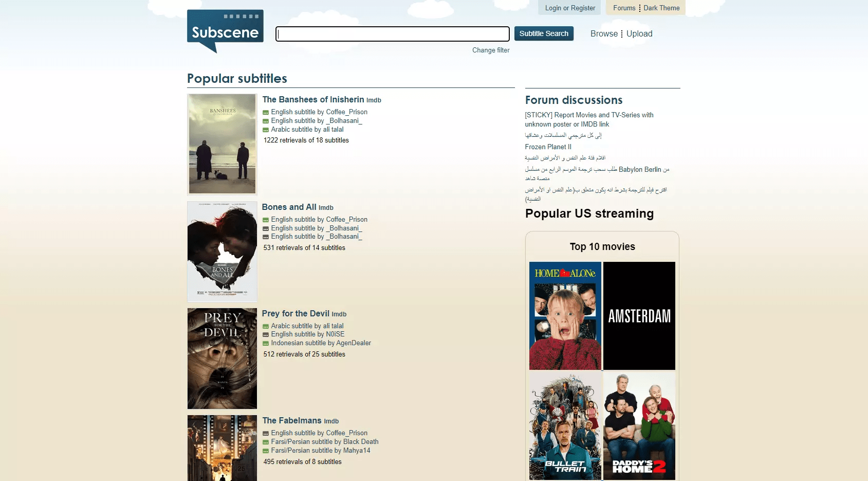Screen dimensions: 868x481
Task: Click rating icon beside AgenDealer Indonesian subtitle
Action: (266, 344)
